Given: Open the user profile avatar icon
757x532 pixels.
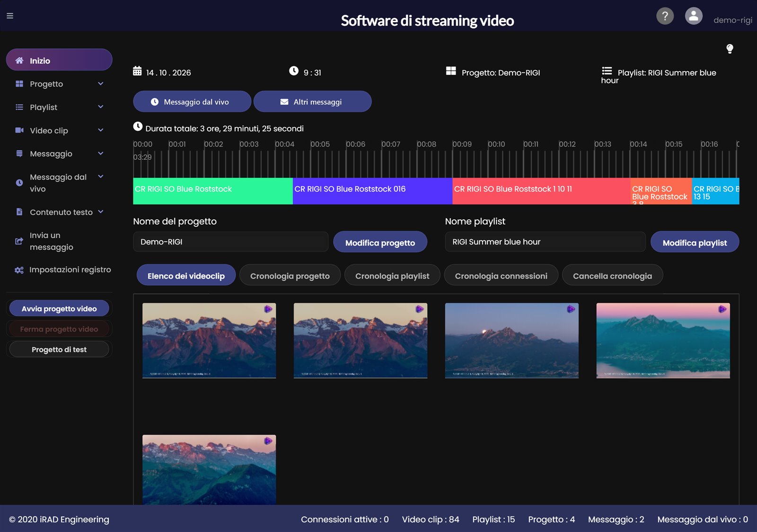Looking at the screenshot, I should coord(694,16).
